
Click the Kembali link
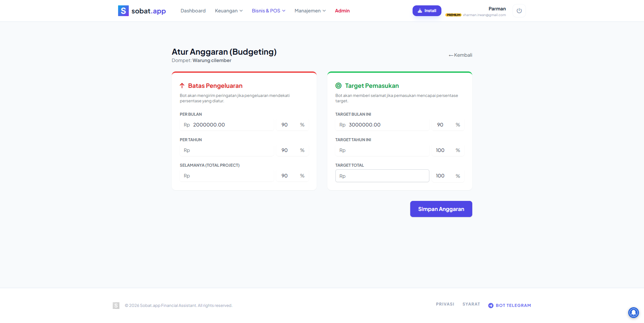click(460, 55)
